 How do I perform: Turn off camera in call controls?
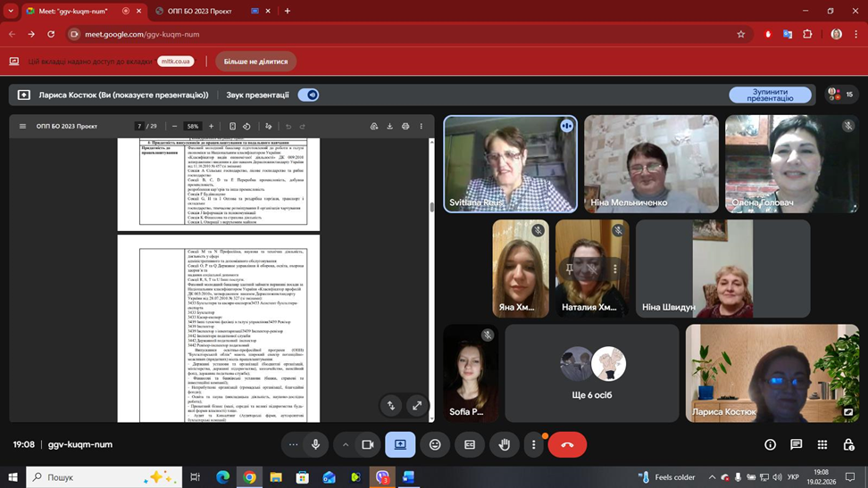[x=367, y=444]
